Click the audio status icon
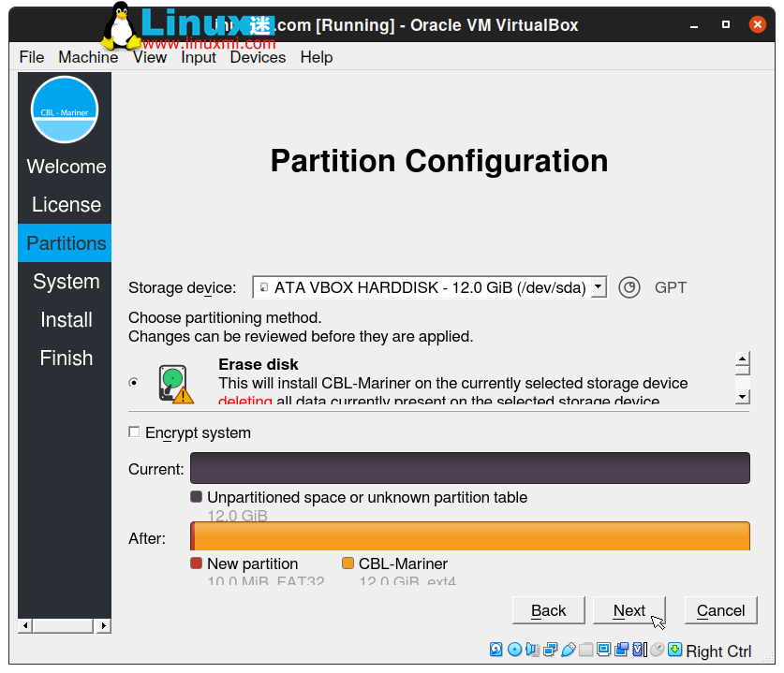The image size is (784, 673). (532, 649)
